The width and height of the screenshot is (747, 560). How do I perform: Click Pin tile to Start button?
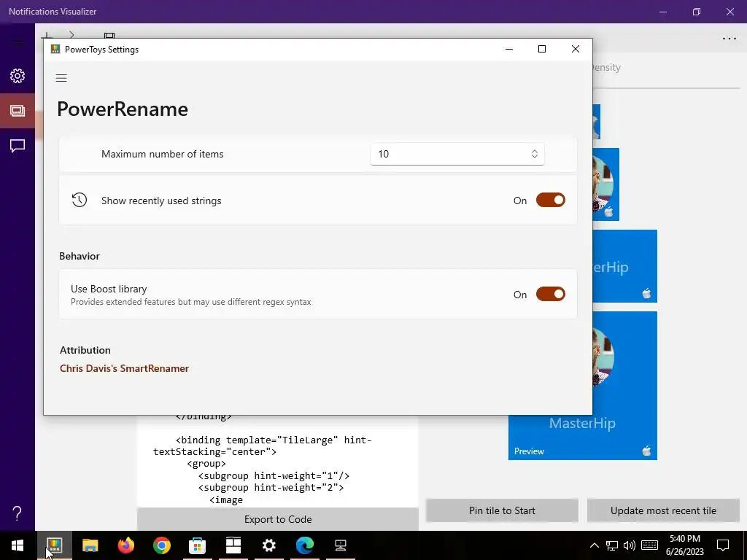pos(502,510)
